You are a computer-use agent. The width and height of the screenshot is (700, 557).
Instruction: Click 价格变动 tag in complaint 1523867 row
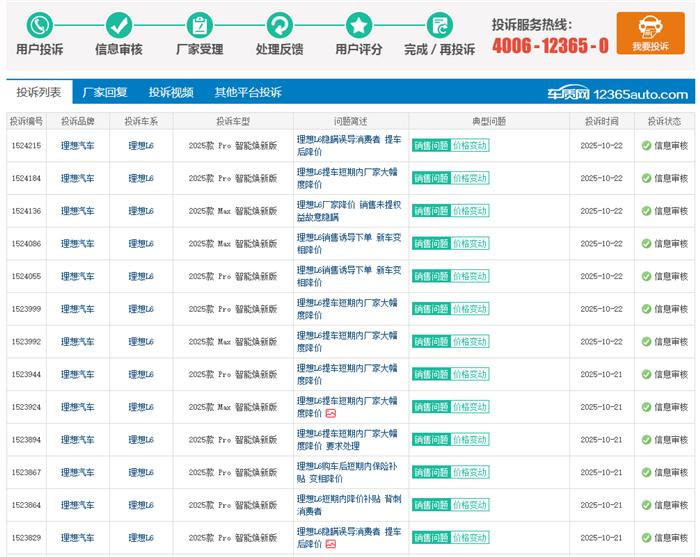pos(470,472)
